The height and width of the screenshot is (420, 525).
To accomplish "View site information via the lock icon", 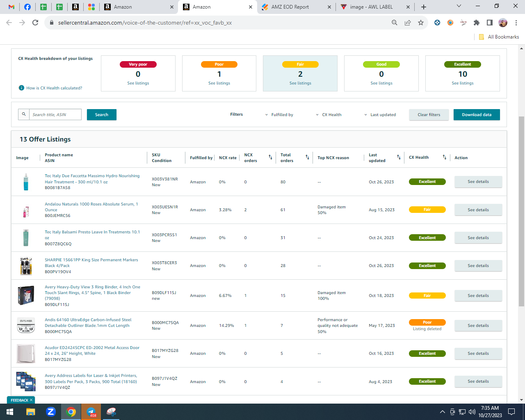I will [x=52, y=23].
